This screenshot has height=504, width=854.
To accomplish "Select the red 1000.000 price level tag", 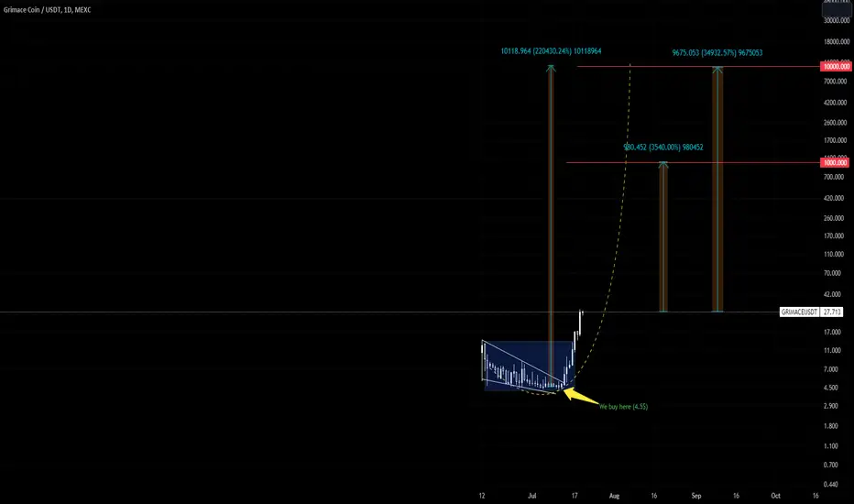I will (x=835, y=162).
